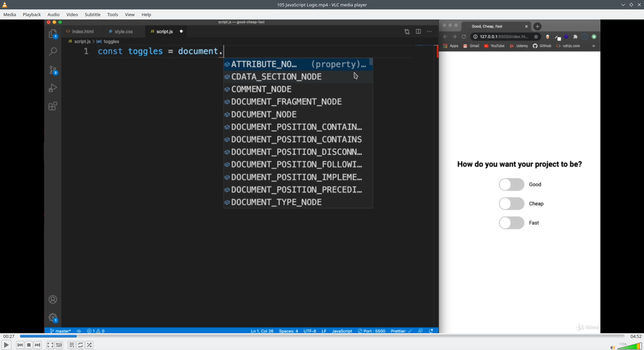Open the Accounts icon in activity bar

pos(53,300)
